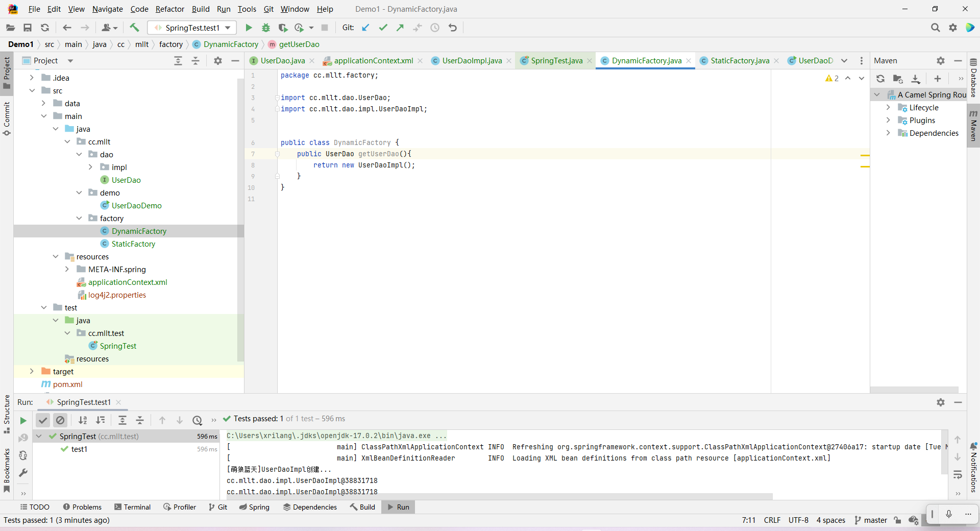Sort test results alphabetically

[x=83, y=420]
